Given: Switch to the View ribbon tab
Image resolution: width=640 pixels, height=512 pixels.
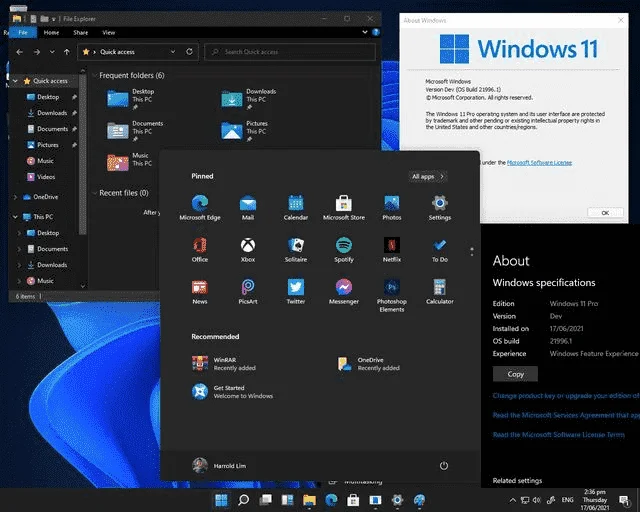Looking at the screenshot, I should [109, 32].
